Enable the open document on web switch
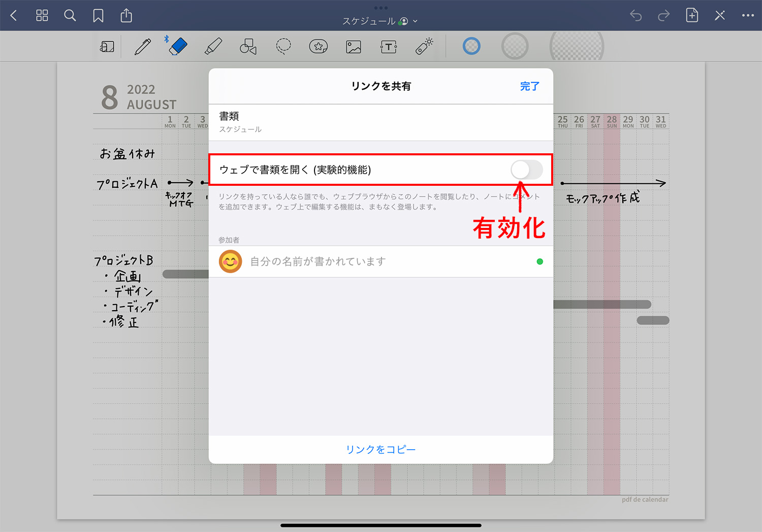This screenshot has height=532, width=762. [x=527, y=170]
